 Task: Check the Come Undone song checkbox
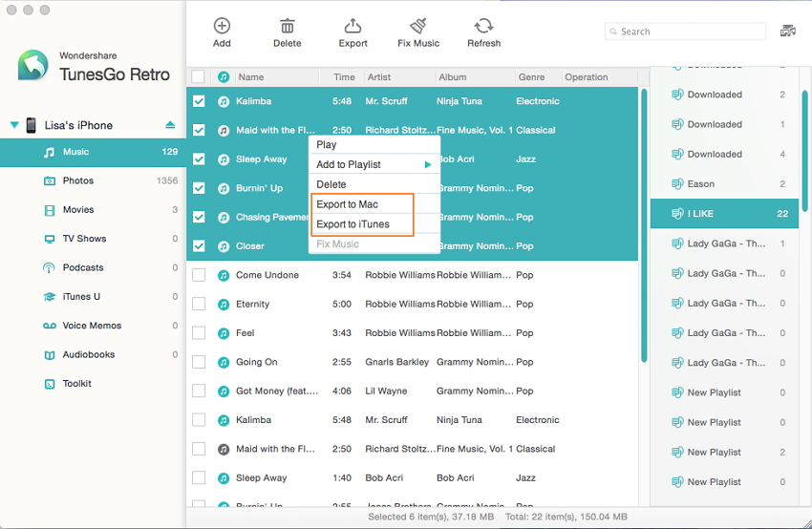199,275
